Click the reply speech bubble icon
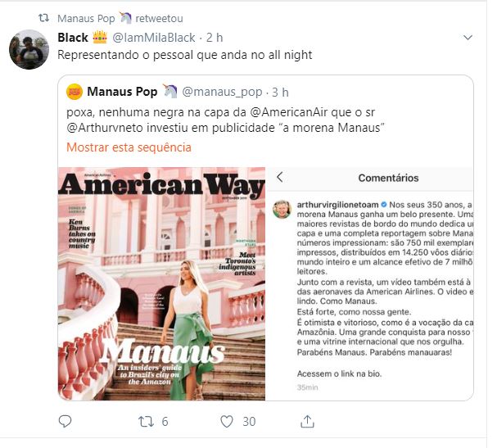This screenshot has width=497, height=448. point(66,422)
